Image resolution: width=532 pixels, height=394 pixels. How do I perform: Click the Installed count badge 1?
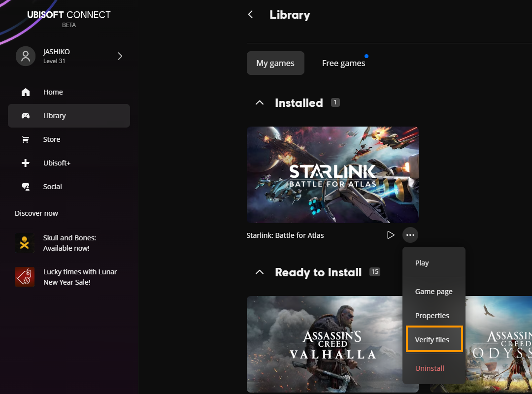point(335,102)
